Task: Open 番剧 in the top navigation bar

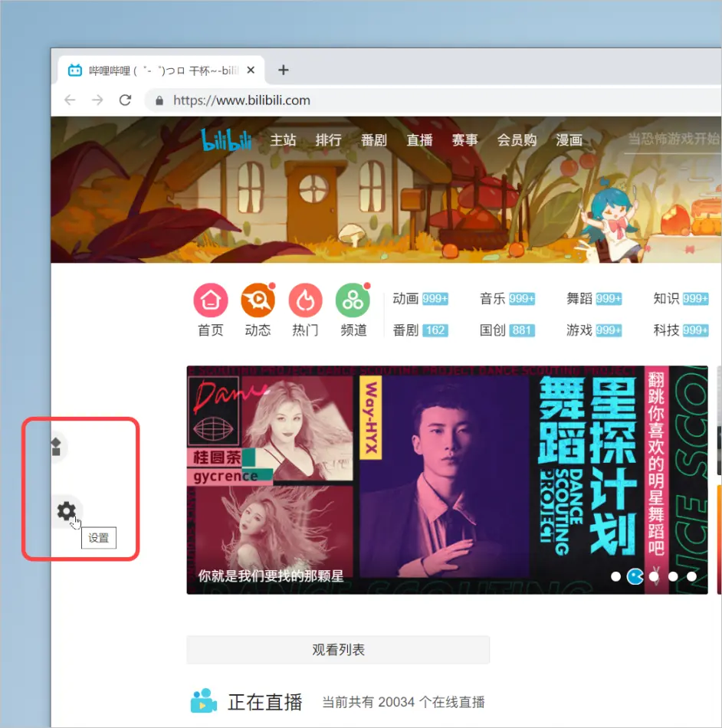Action: (x=374, y=140)
